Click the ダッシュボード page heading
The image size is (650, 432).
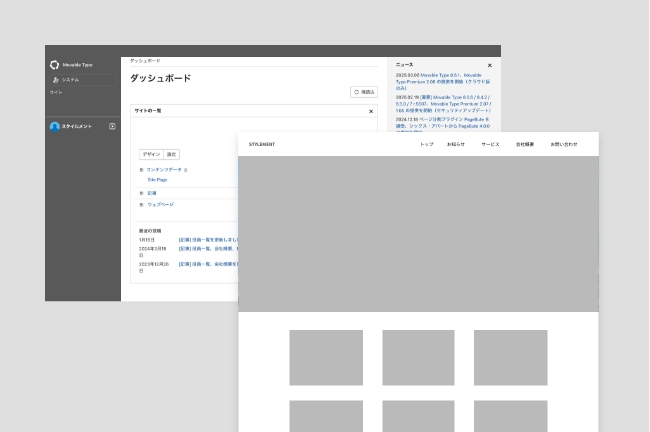[x=160, y=78]
